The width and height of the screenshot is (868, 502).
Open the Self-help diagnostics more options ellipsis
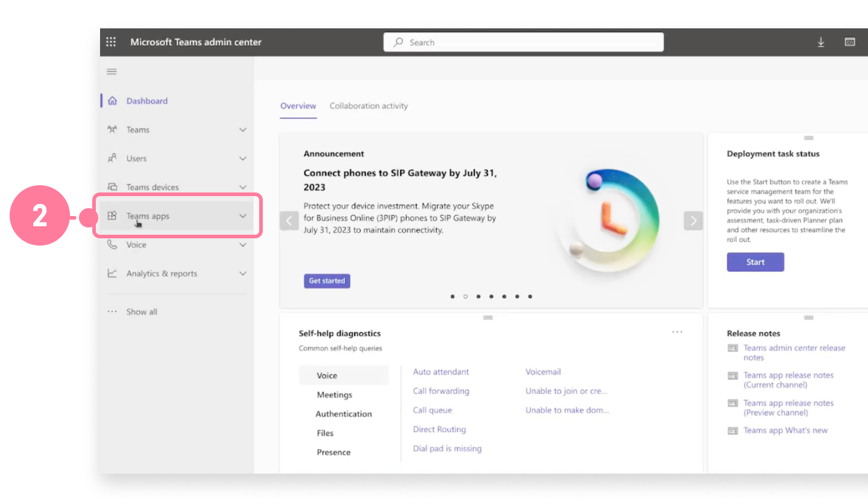point(678,332)
